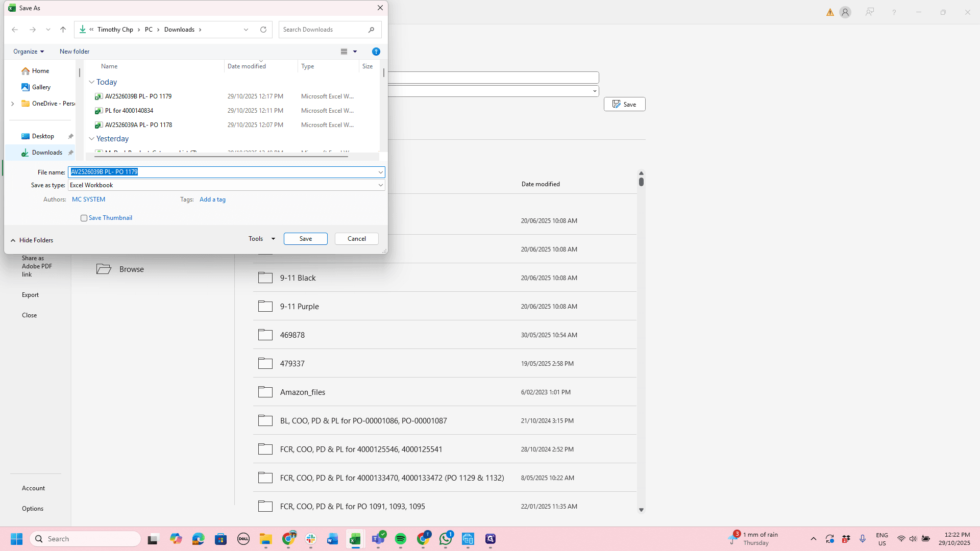The image size is (980, 551).
Task: Open Microsoft Edge from taskbar
Action: [x=199, y=539]
